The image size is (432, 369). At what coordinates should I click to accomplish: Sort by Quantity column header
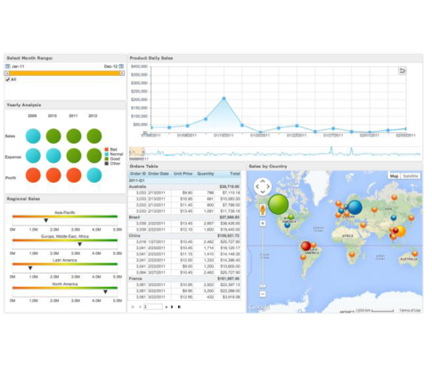pyautogui.click(x=206, y=174)
